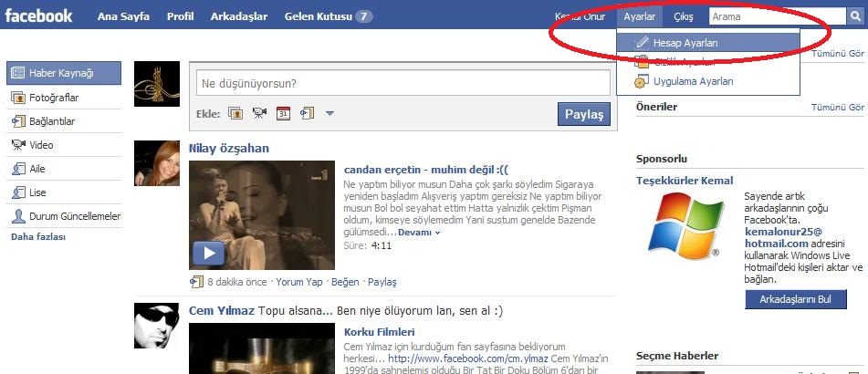
Task: Click Beğen on Nilay's post
Action: (x=345, y=282)
